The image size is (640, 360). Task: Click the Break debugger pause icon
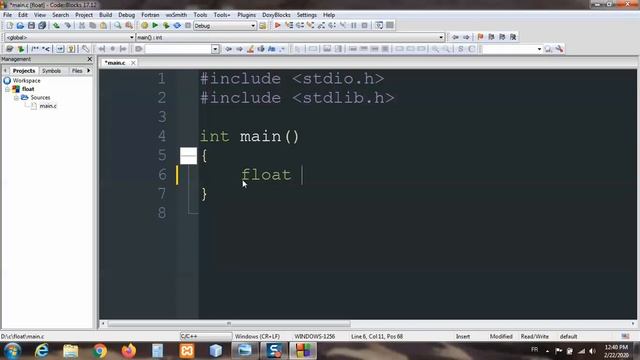tap(354, 25)
